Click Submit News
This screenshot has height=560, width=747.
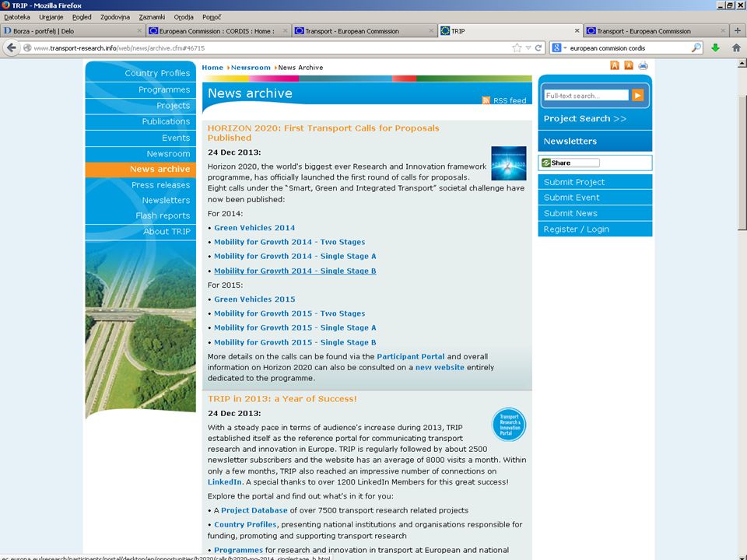570,213
